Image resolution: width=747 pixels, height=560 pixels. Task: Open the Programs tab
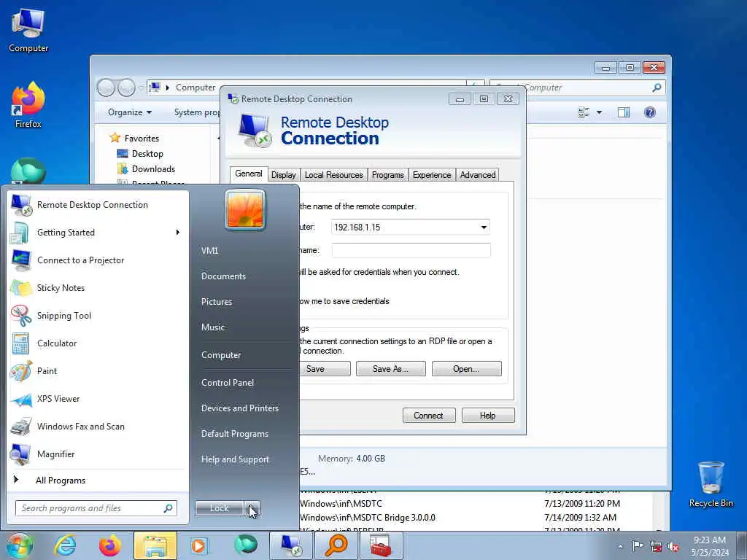click(x=387, y=175)
